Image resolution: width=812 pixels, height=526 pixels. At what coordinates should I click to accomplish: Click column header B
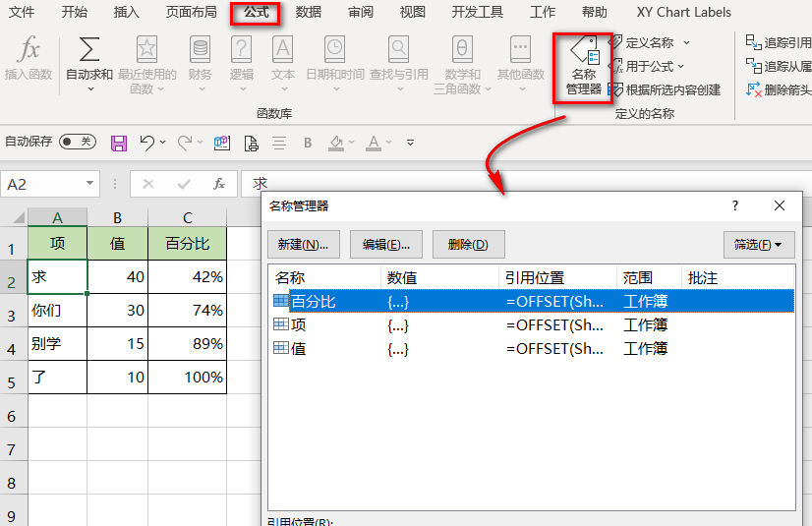(118, 218)
